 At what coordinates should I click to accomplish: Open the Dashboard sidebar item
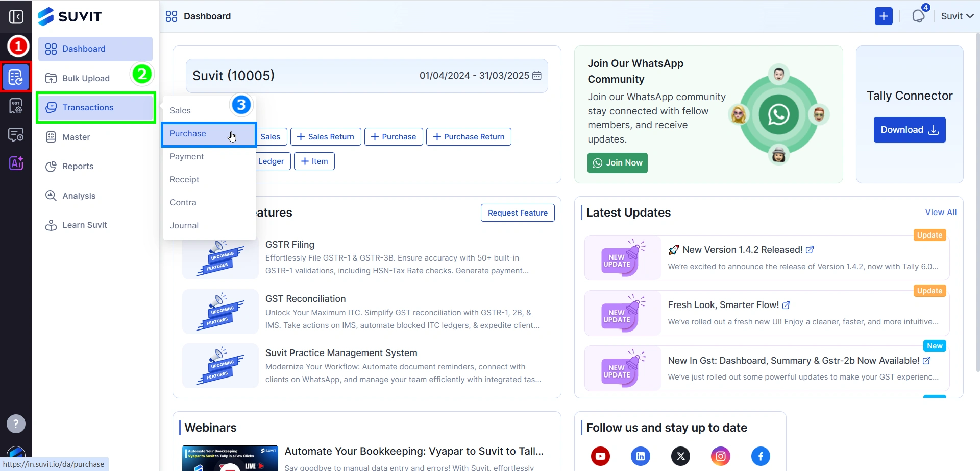[x=95, y=49]
